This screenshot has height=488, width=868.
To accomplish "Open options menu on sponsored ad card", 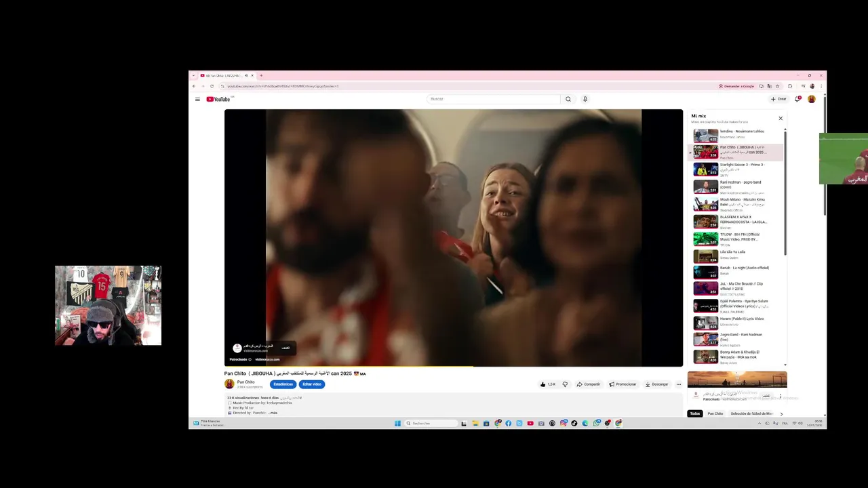I will [x=781, y=396].
